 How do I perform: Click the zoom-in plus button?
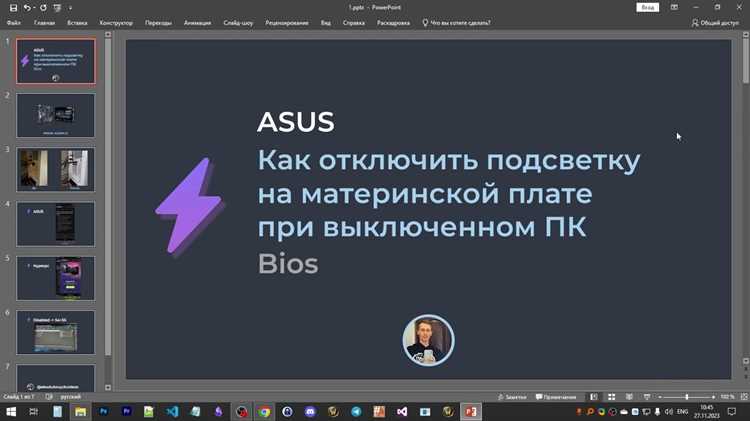(x=713, y=397)
